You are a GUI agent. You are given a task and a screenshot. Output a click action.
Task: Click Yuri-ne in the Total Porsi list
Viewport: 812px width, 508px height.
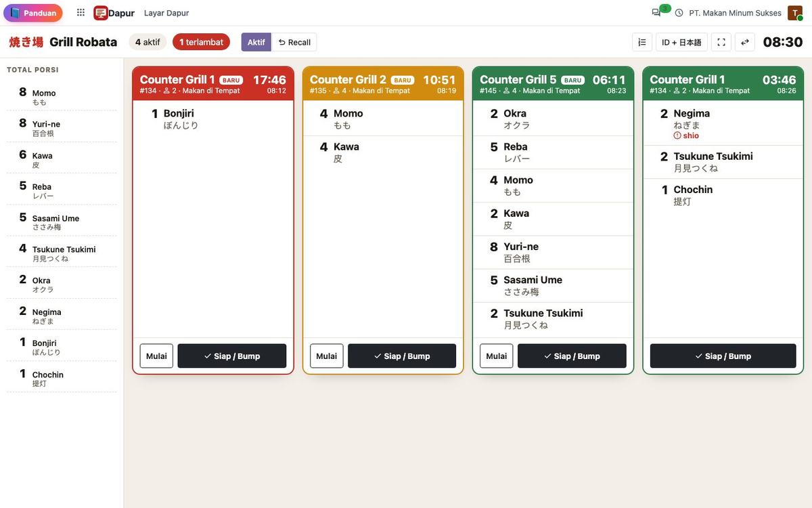coord(62,127)
